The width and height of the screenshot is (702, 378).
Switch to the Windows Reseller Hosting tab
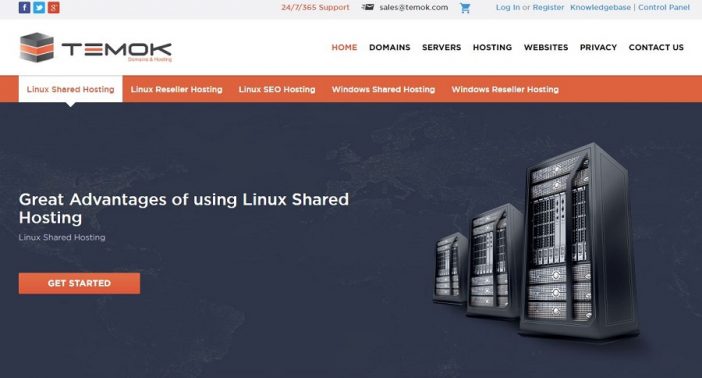coord(505,89)
